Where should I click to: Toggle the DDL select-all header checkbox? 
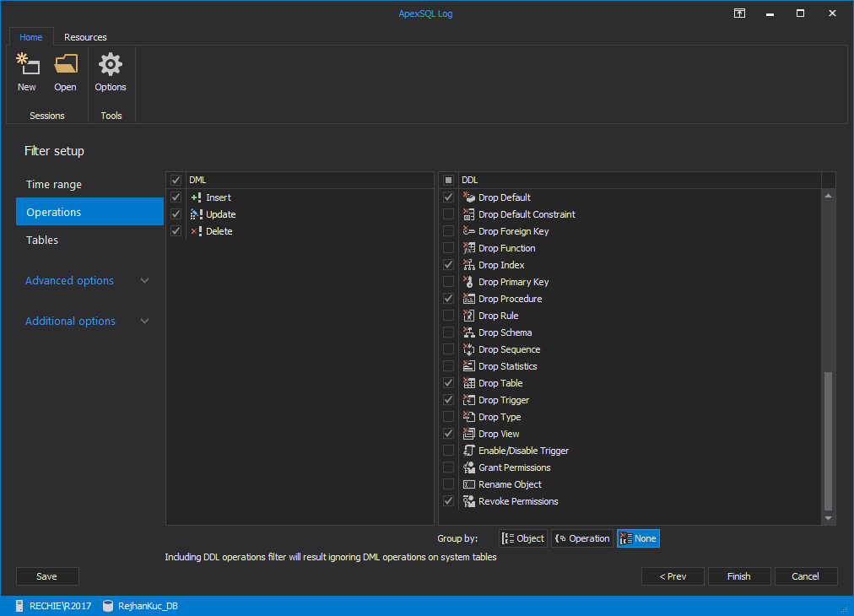pos(448,180)
